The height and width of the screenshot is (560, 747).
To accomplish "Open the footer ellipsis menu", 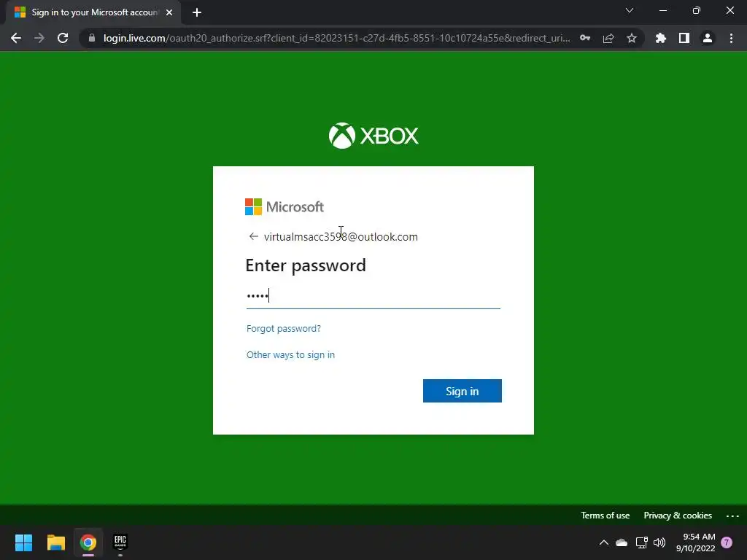I will pyautogui.click(x=732, y=516).
